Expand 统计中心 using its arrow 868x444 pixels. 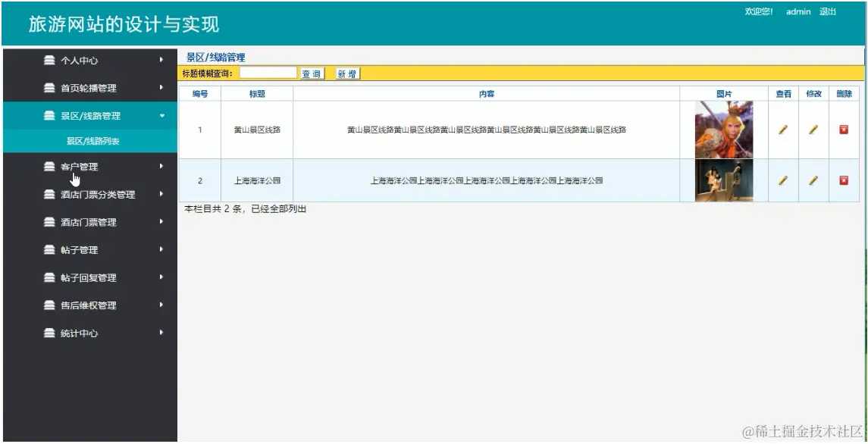point(161,332)
